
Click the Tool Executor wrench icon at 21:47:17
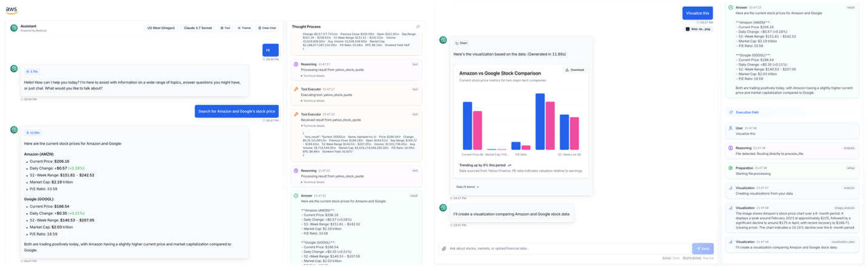coord(296,89)
